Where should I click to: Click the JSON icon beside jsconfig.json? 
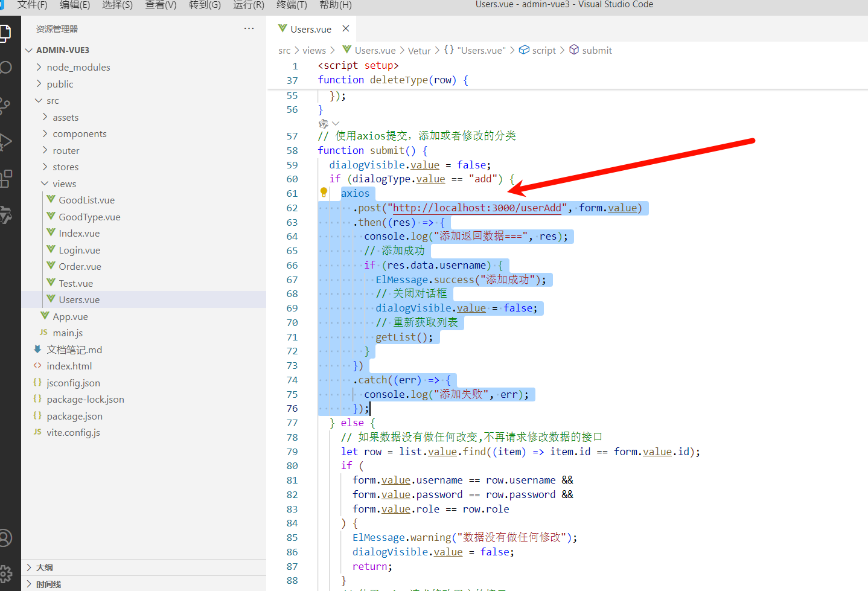coord(37,382)
